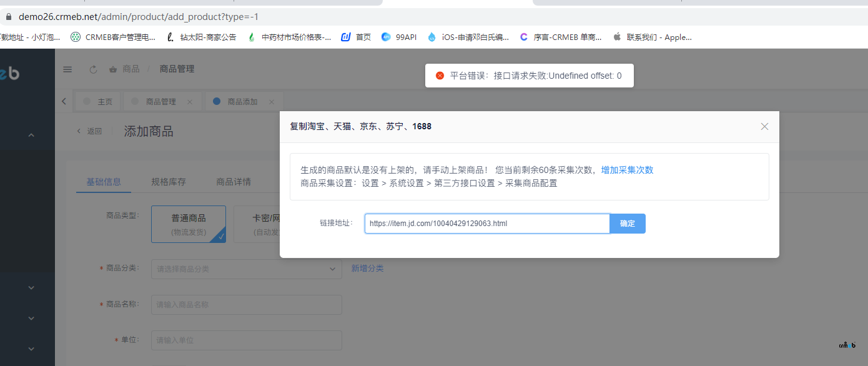The width and height of the screenshot is (868, 366).
Task: Close the 商品添加 page tab
Action: point(272,102)
